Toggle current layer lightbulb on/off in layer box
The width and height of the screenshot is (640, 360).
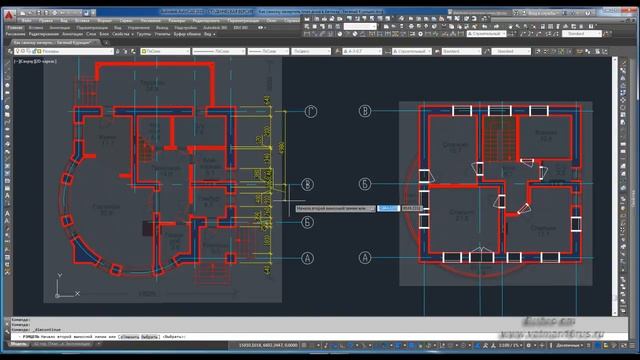coord(18,51)
